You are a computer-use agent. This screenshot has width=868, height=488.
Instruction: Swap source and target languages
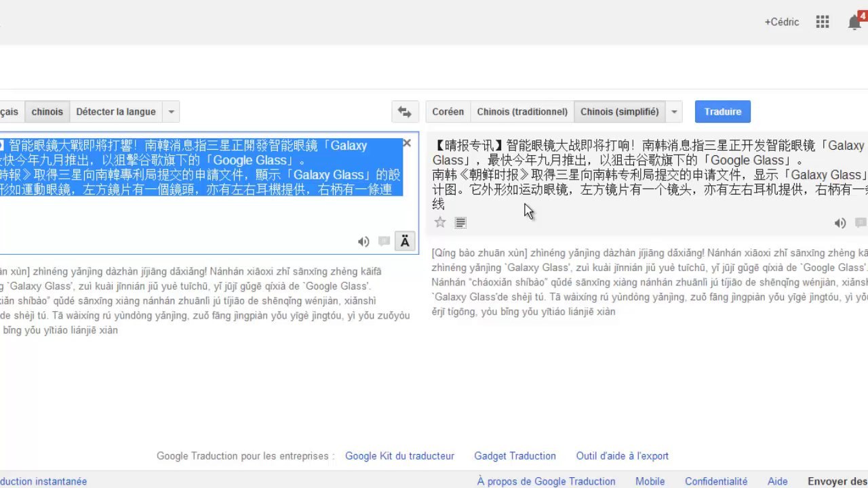404,112
